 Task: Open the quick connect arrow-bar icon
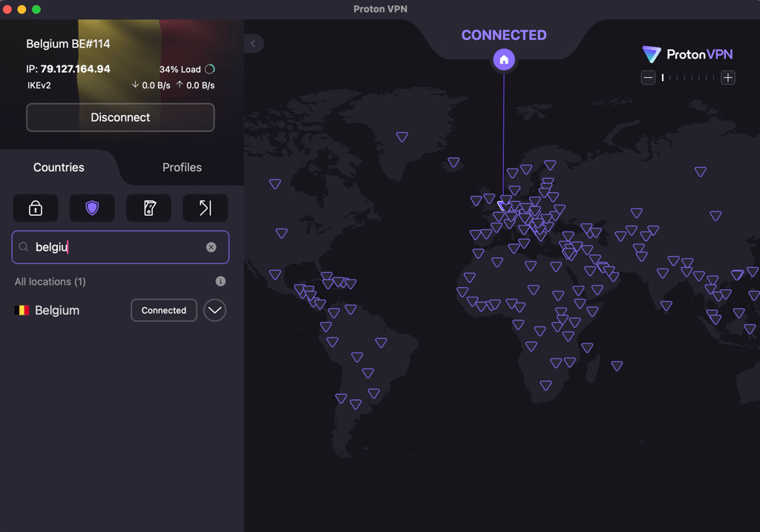[205, 208]
